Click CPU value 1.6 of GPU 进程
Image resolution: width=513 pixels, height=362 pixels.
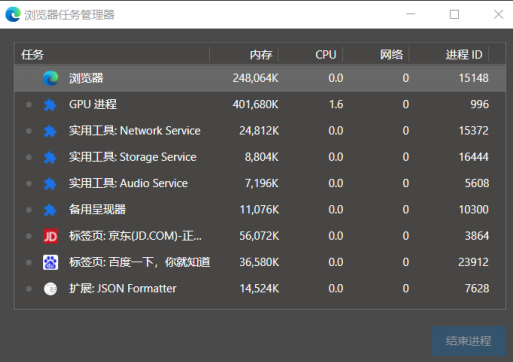(x=336, y=105)
